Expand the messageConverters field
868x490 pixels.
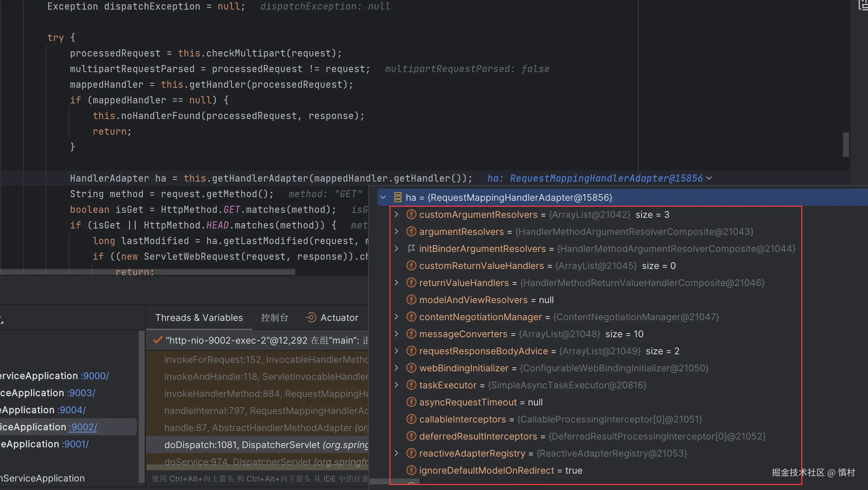(x=397, y=334)
